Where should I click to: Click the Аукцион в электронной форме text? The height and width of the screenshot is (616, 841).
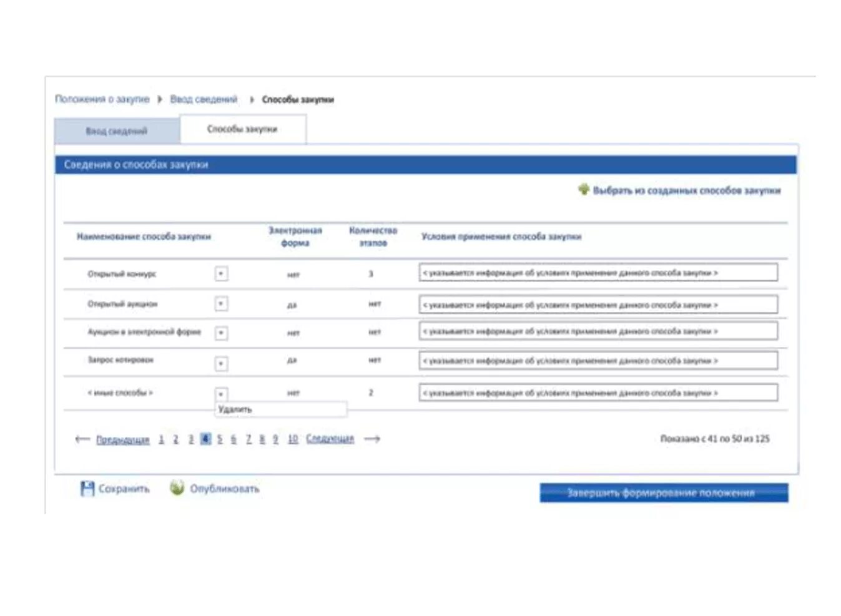click(144, 332)
